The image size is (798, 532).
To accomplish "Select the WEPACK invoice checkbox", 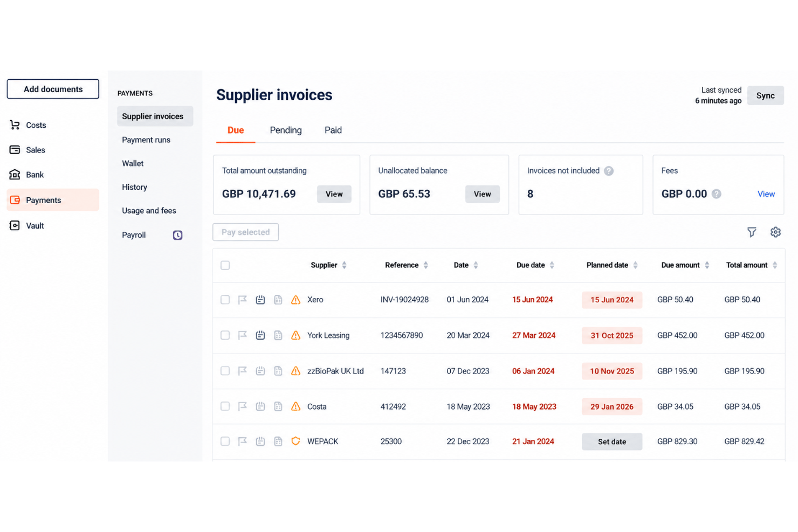I will (x=225, y=441).
